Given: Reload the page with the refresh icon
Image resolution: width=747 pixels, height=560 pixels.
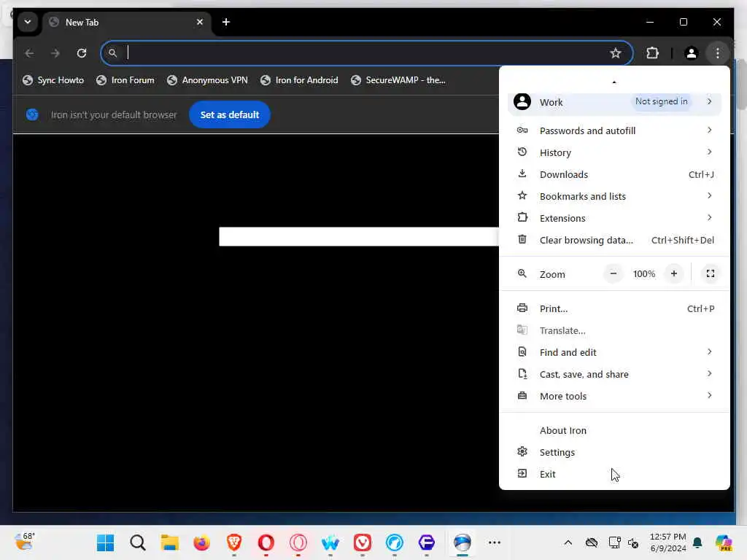Looking at the screenshot, I should [x=82, y=52].
